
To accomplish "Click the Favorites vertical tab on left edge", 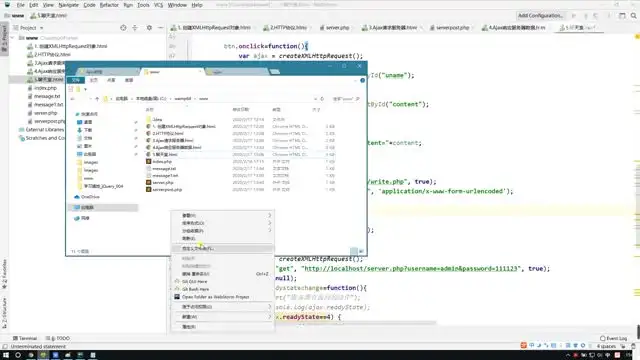I will (x=4, y=274).
